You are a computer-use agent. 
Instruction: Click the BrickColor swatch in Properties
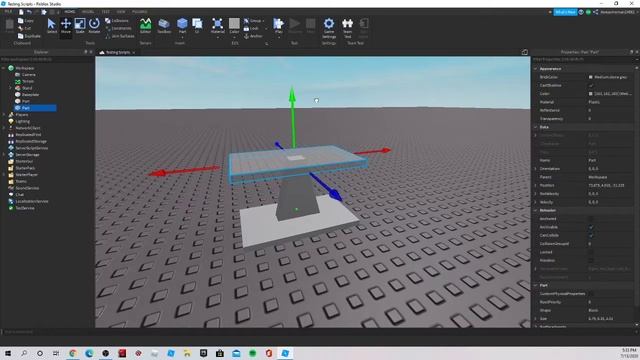point(591,77)
